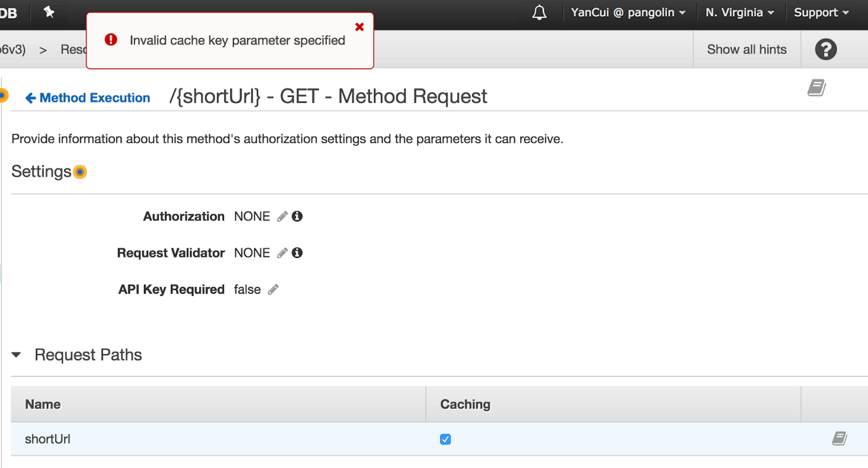Edit API Key Required pencil icon

pos(273,289)
